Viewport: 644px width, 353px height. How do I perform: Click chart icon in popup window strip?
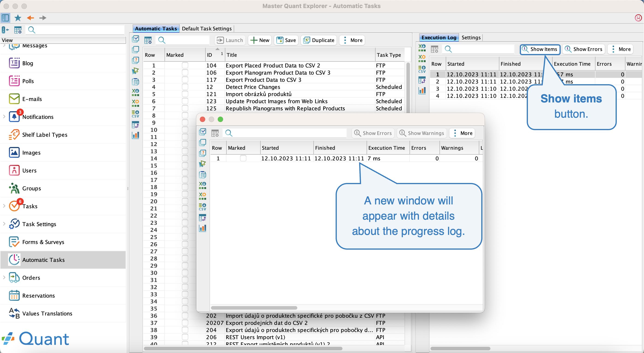202,228
